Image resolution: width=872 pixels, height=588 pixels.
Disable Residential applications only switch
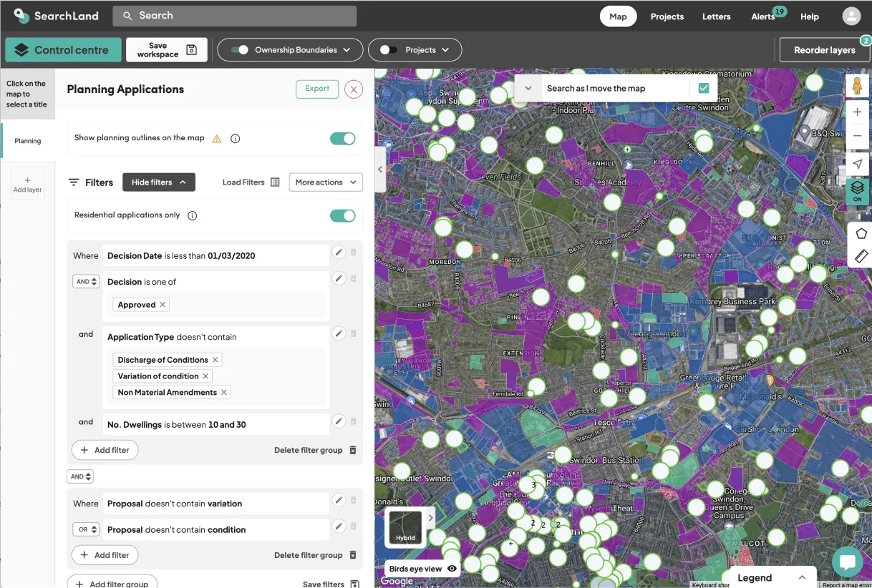click(342, 216)
